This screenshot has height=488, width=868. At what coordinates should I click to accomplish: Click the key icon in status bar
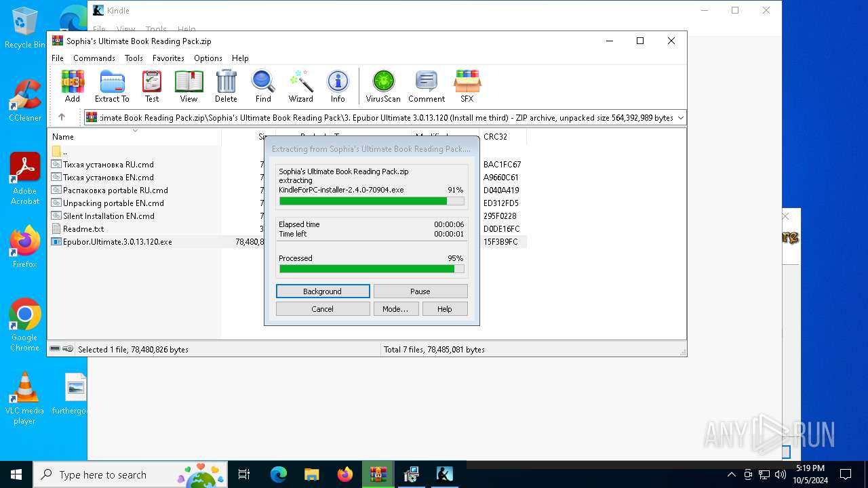coord(68,349)
